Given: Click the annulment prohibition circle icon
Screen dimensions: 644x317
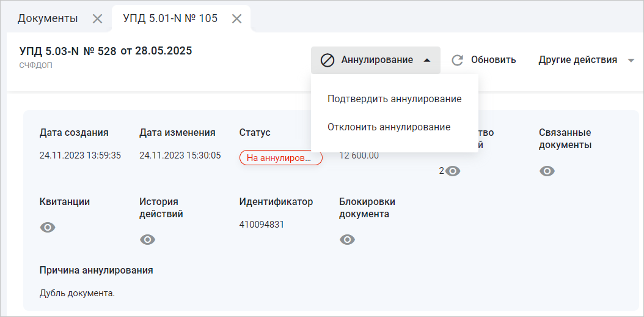Looking at the screenshot, I should click(327, 60).
